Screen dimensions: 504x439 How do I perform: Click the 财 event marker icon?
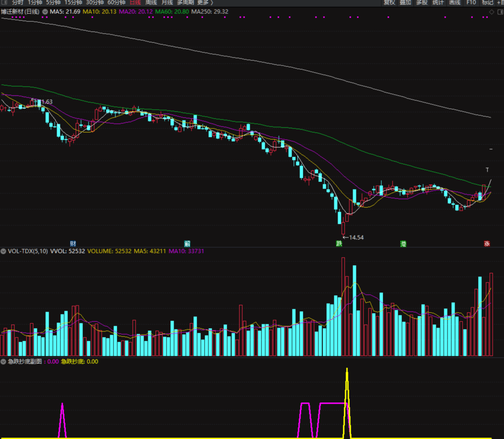(73, 244)
